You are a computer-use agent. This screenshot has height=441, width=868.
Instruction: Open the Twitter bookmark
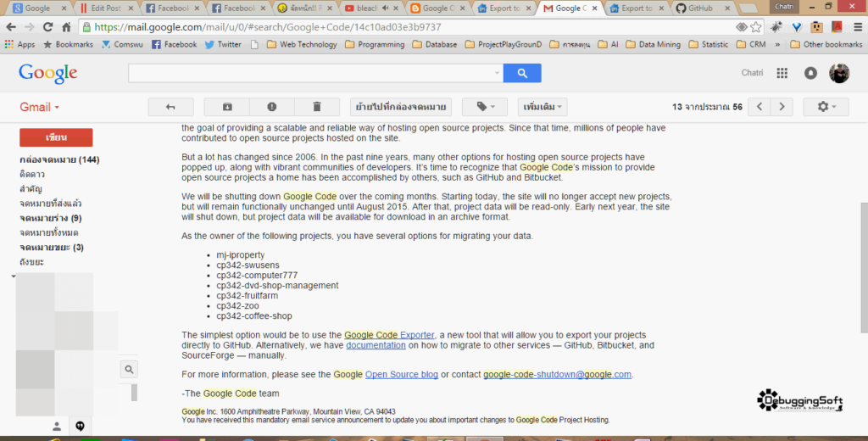click(x=223, y=44)
